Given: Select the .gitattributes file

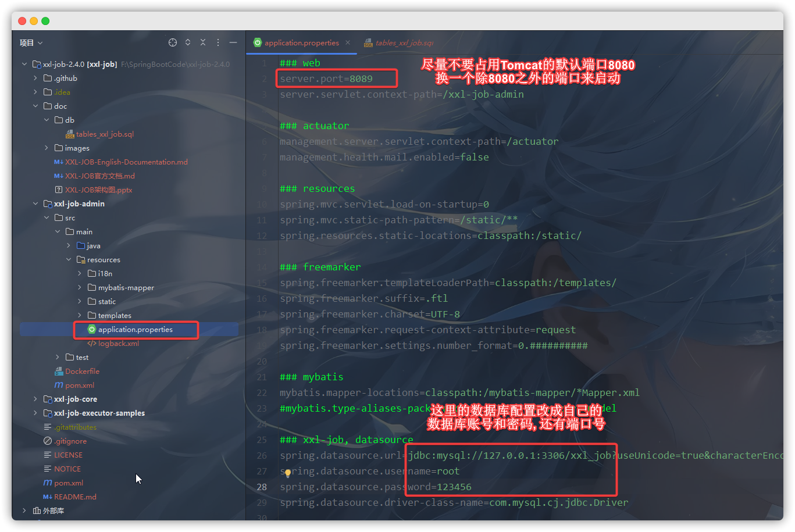Looking at the screenshot, I should point(76,427).
